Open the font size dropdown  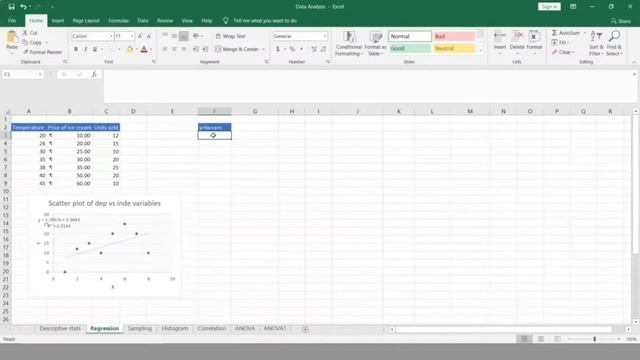pyautogui.click(x=131, y=36)
